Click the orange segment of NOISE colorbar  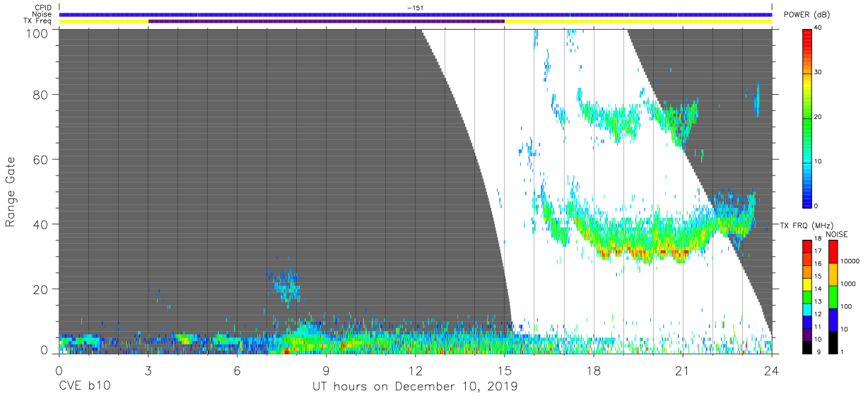pyautogui.click(x=832, y=274)
